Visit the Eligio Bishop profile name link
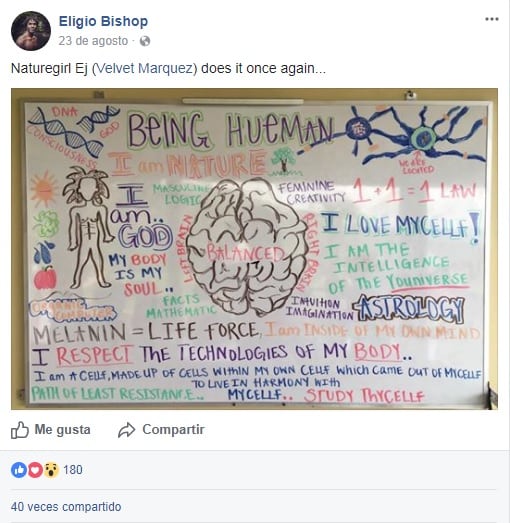Screen dimensions: 510x523 pos(103,21)
